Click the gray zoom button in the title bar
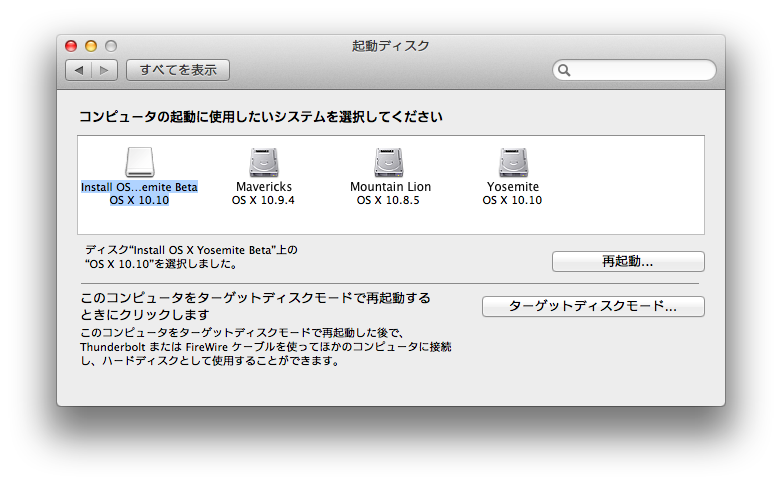This screenshot has height=485, width=782. 111,46
